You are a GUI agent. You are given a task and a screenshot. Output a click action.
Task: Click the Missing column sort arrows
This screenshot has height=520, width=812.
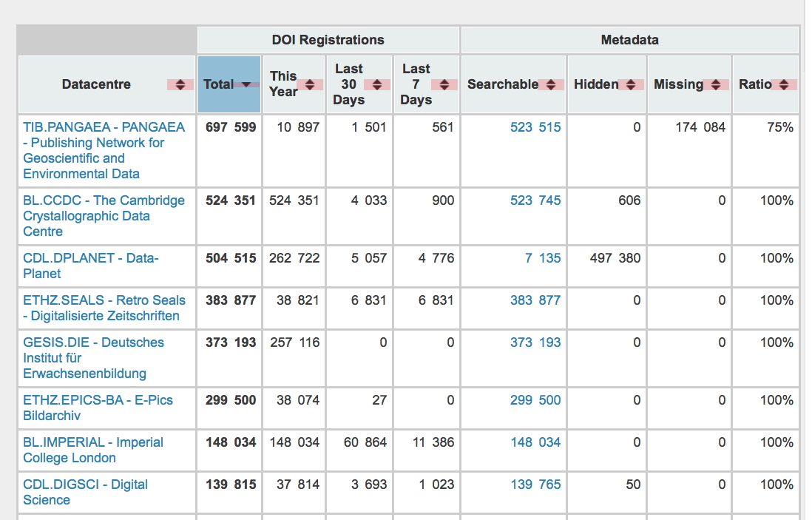(715, 85)
